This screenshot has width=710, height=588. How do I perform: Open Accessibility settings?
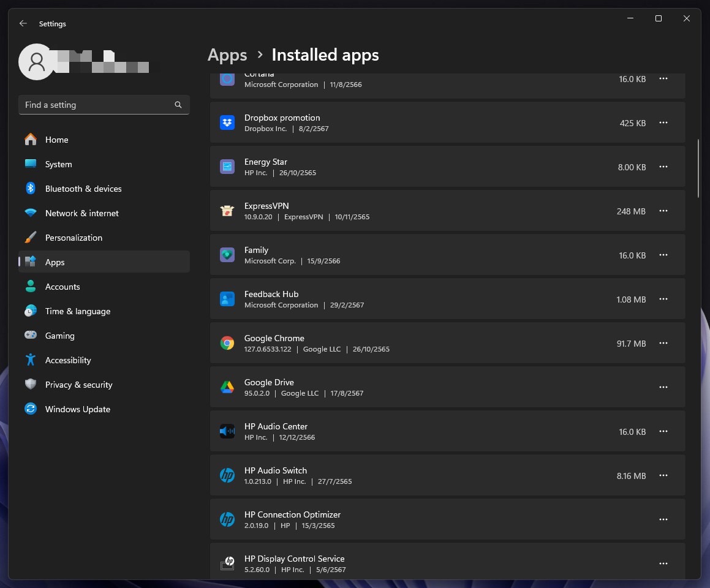104,360
